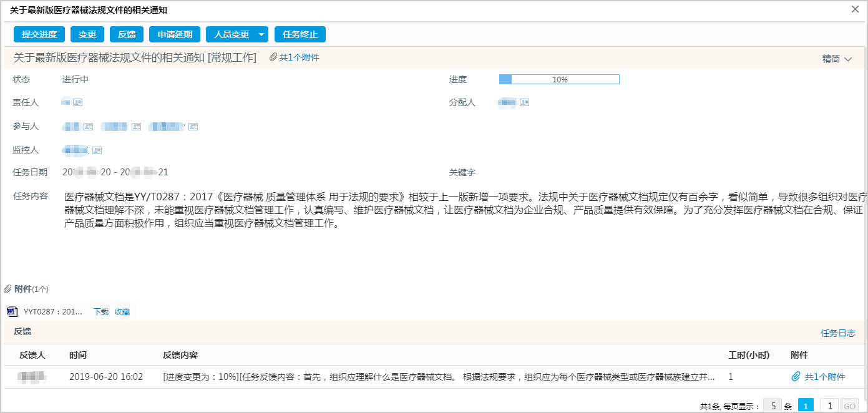Click the paperclip icon beside 附件(1个) heading
Viewport: 868px width, 413px height.
tap(7, 288)
